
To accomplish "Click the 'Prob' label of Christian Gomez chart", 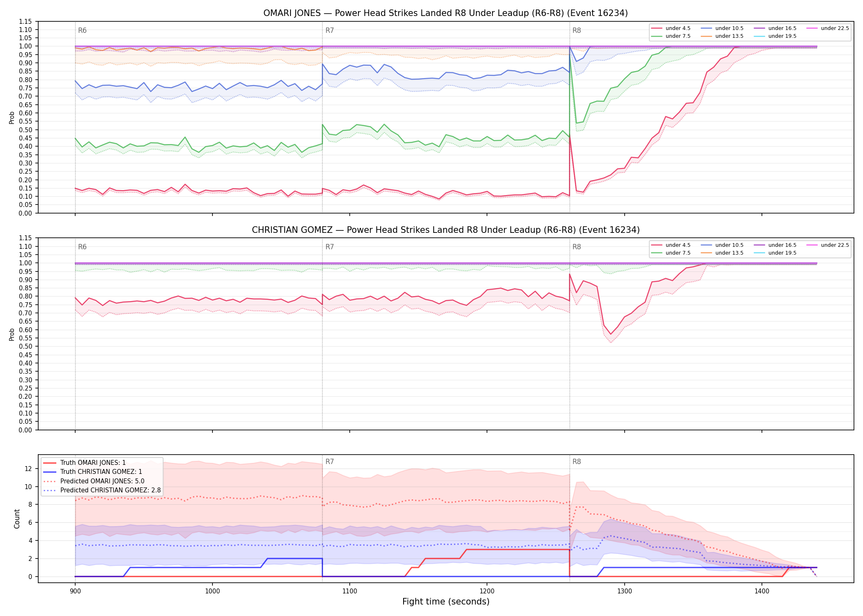I will (x=12, y=334).
